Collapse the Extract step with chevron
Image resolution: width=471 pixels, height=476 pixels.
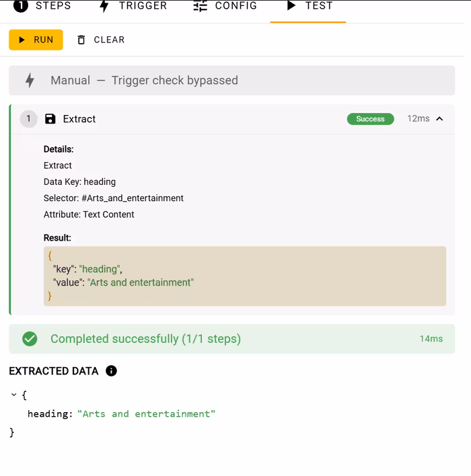pos(439,119)
